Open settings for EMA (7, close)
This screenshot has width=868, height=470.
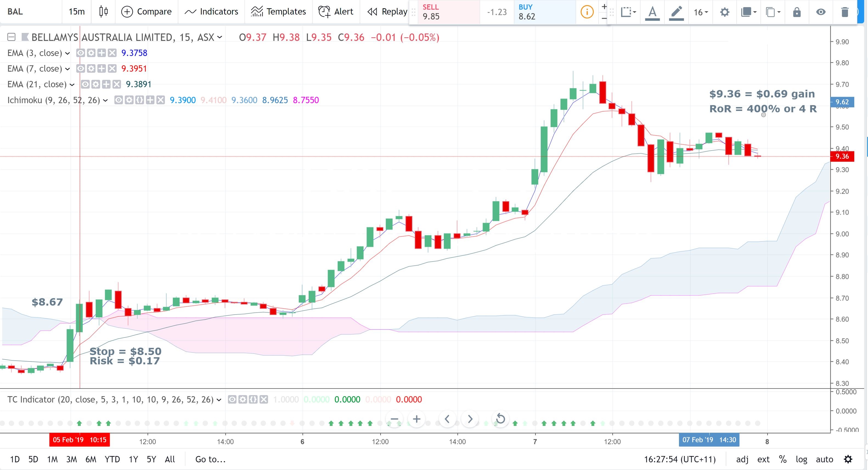(91, 69)
